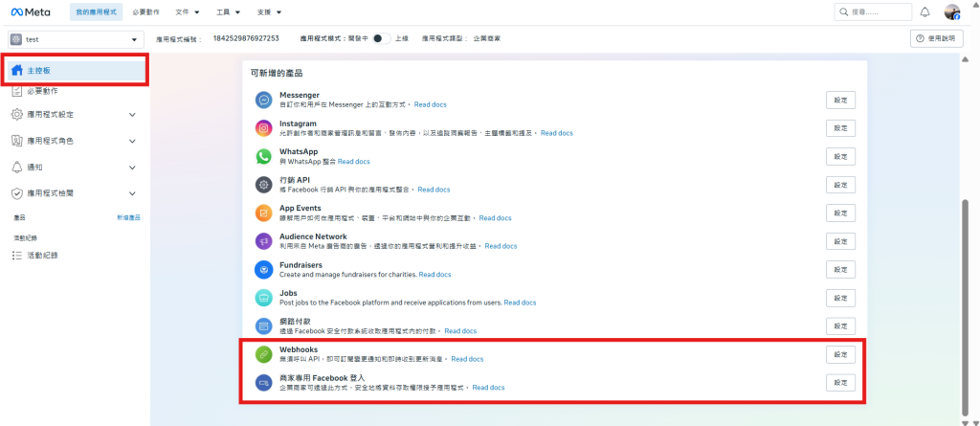Open the test app selector dropdown
Screen dimensions: 980x426
76,39
